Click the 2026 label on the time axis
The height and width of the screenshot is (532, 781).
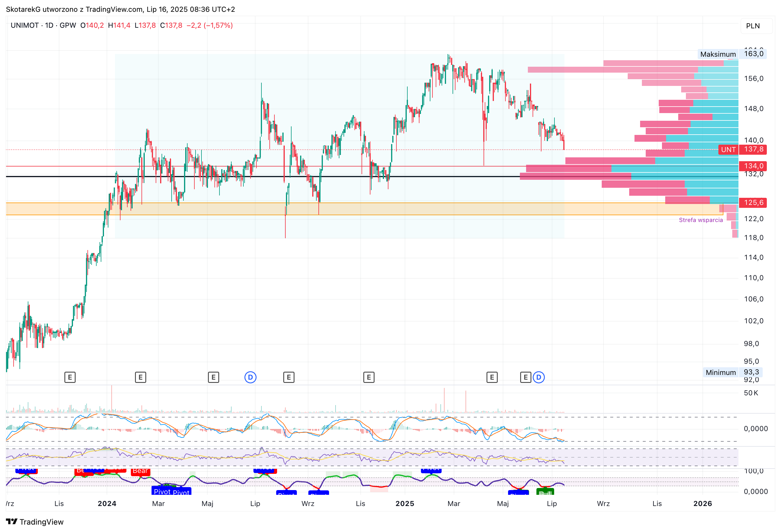click(x=703, y=503)
